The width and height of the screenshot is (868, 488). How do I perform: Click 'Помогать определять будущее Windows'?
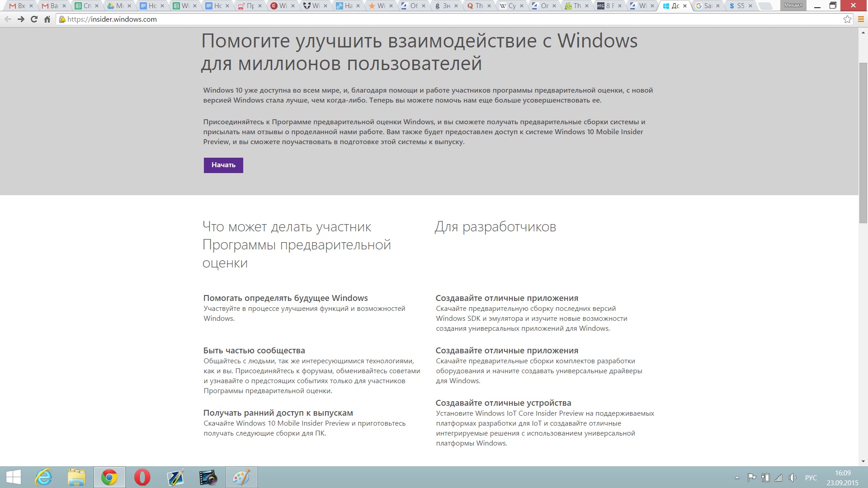tap(286, 298)
